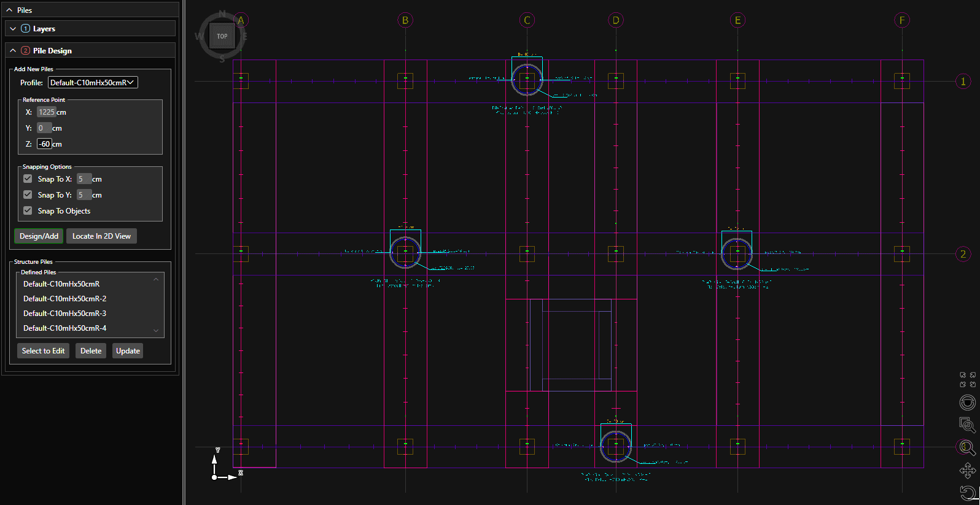Choose Default-C10mHx50cmR-4 pile from list
Viewport: 980px width, 505px height.
pyautogui.click(x=65, y=328)
